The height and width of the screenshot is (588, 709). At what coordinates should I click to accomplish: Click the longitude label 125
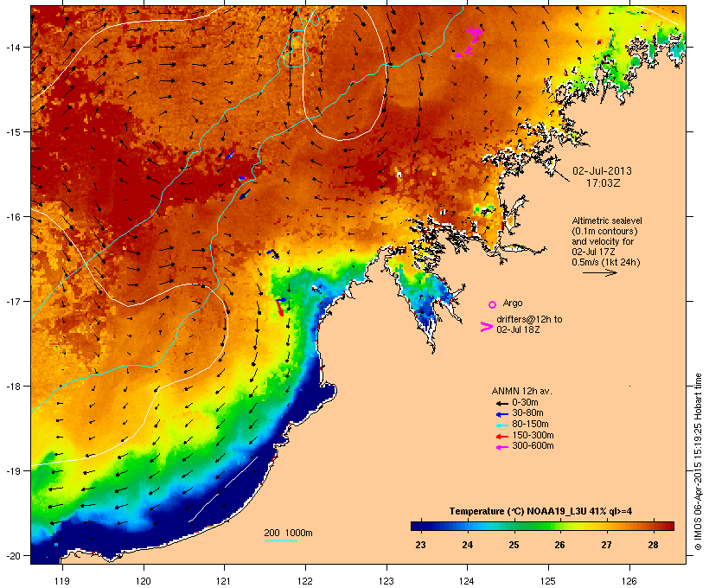point(548,581)
